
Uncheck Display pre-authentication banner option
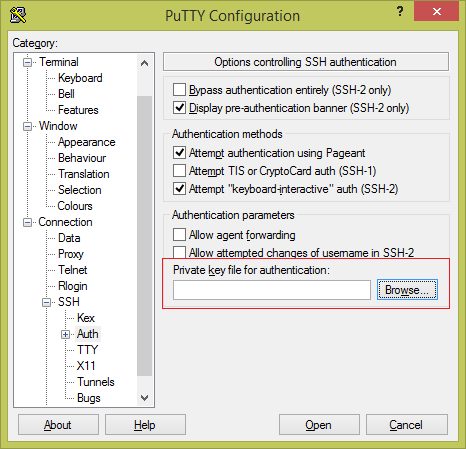(179, 108)
